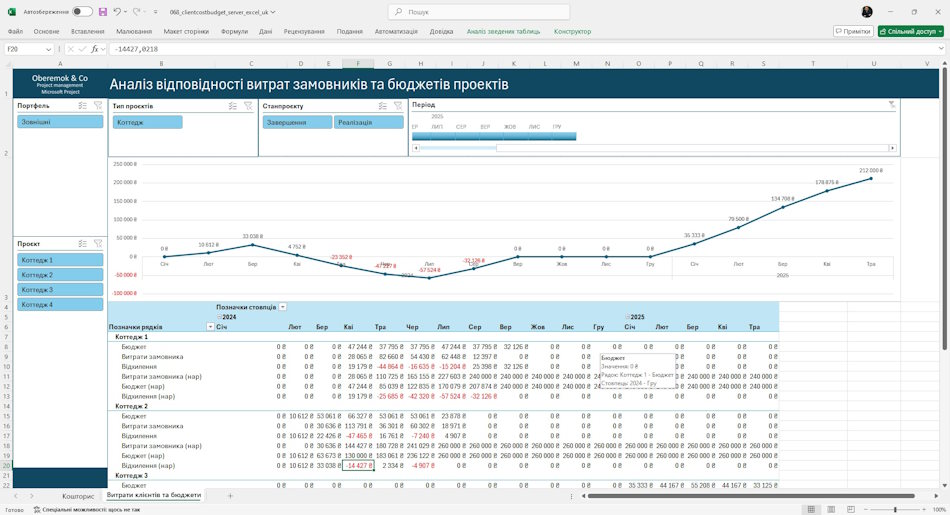Screen dimensions: 950x515
Task: Add a new sheet with the plus icon
Action: 230,496
